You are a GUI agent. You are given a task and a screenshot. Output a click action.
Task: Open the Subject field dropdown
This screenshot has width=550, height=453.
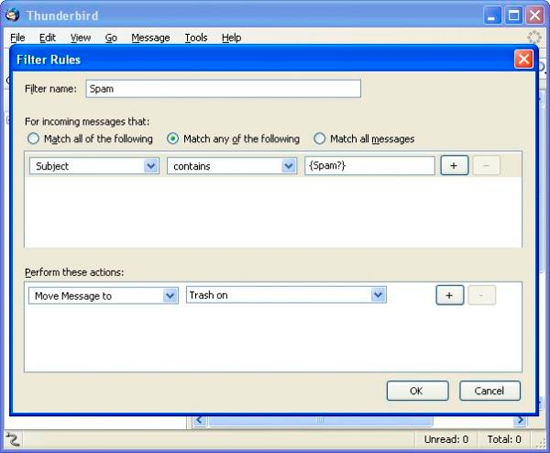(94, 166)
